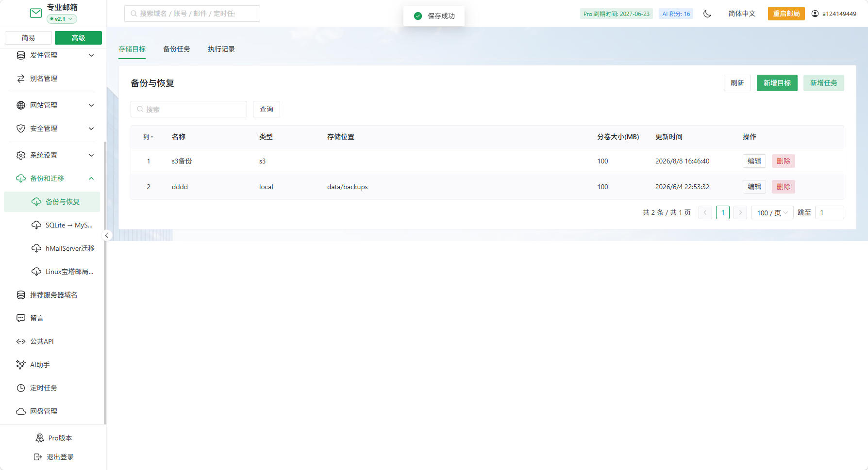Click the 别名管理 swap arrows icon
This screenshot has height=470, width=868.
pos(21,79)
